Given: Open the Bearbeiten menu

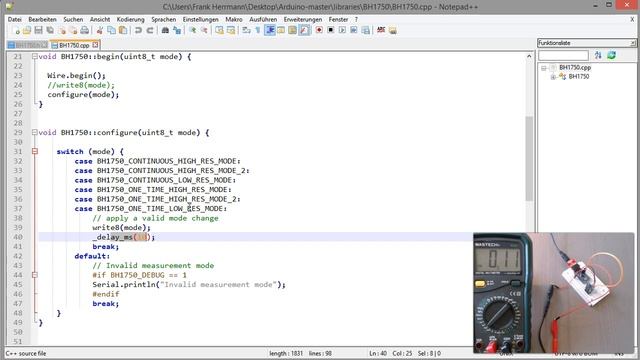Looking at the screenshot, I should [x=42, y=19].
